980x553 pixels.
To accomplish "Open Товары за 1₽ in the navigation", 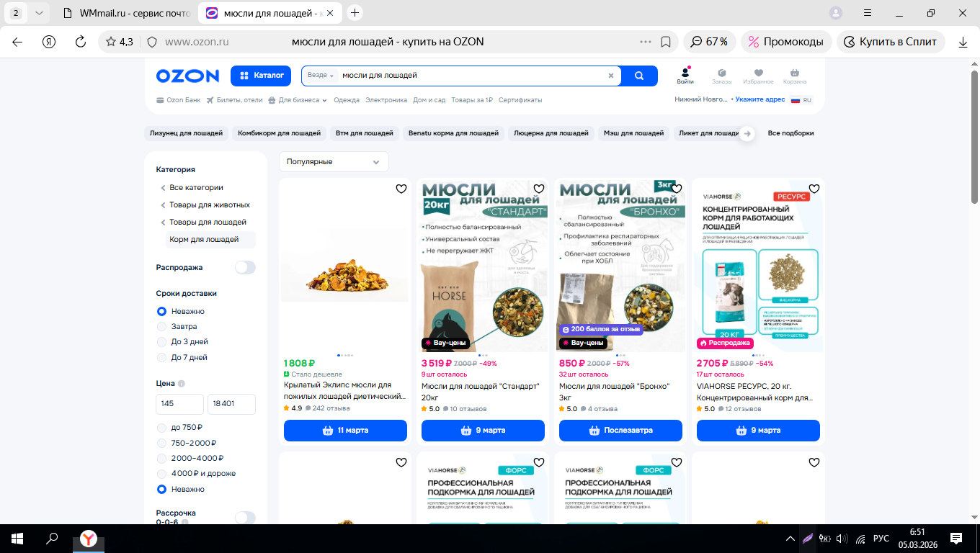I will pos(472,100).
